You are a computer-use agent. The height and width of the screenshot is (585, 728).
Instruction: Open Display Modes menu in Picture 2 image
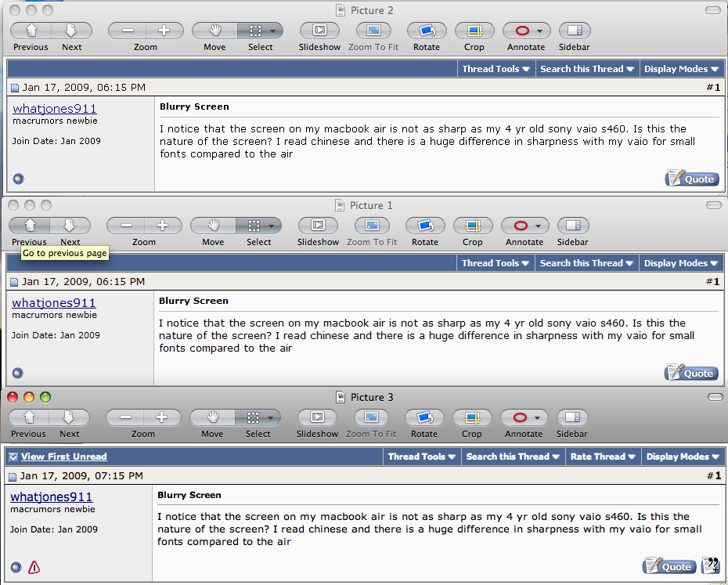(x=681, y=69)
